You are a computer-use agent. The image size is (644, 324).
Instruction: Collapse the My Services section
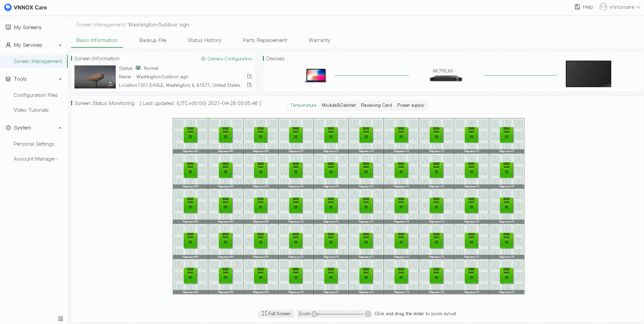(60, 45)
